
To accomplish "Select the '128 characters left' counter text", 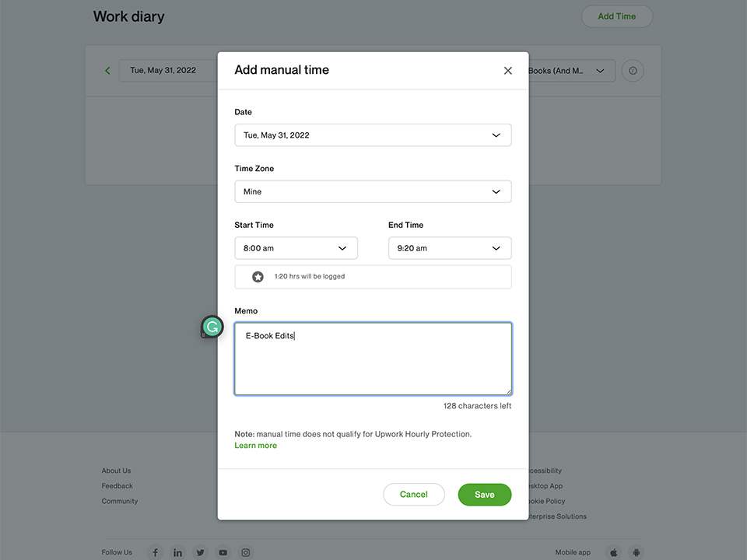I will (x=477, y=406).
